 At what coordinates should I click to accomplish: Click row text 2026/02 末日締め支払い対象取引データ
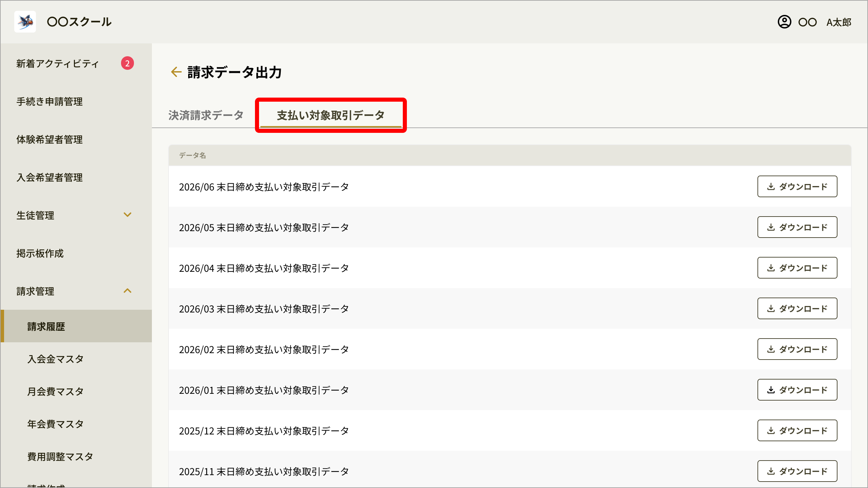pyautogui.click(x=264, y=349)
